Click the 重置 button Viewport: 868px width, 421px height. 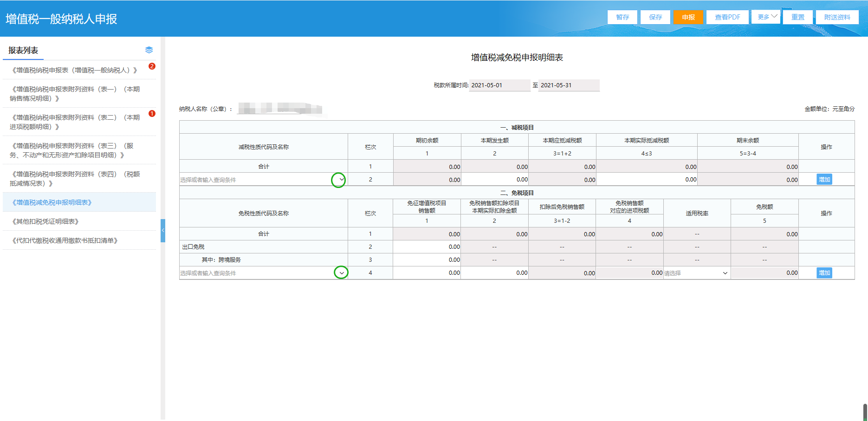tap(798, 17)
